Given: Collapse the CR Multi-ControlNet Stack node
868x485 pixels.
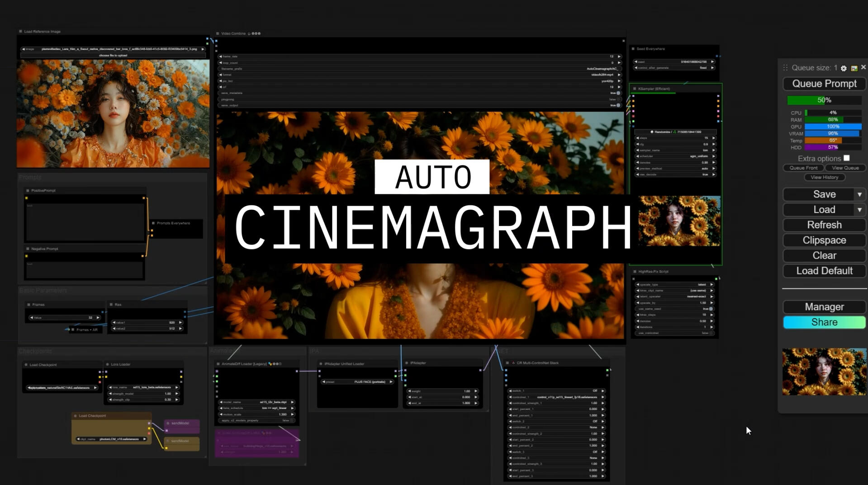Looking at the screenshot, I should coord(508,363).
